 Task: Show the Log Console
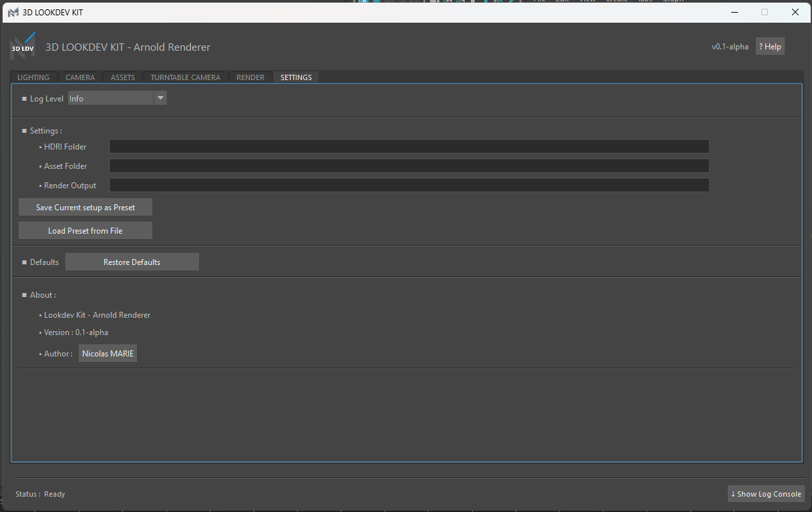pos(766,494)
